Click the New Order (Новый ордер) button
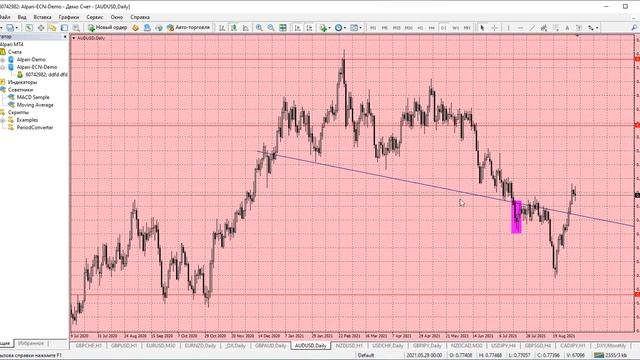This screenshot has height=360, width=640. coord(108,28)
